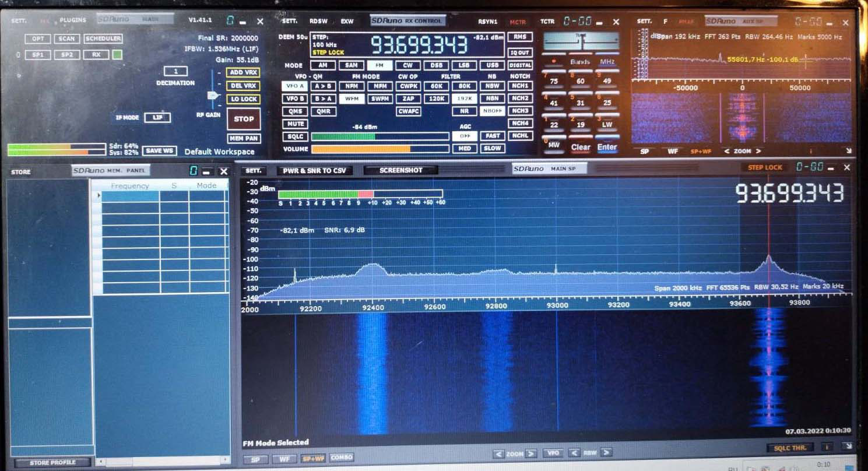Set AGC to SLOW
Screen dimensions: 868x471
tap(493, 148)
